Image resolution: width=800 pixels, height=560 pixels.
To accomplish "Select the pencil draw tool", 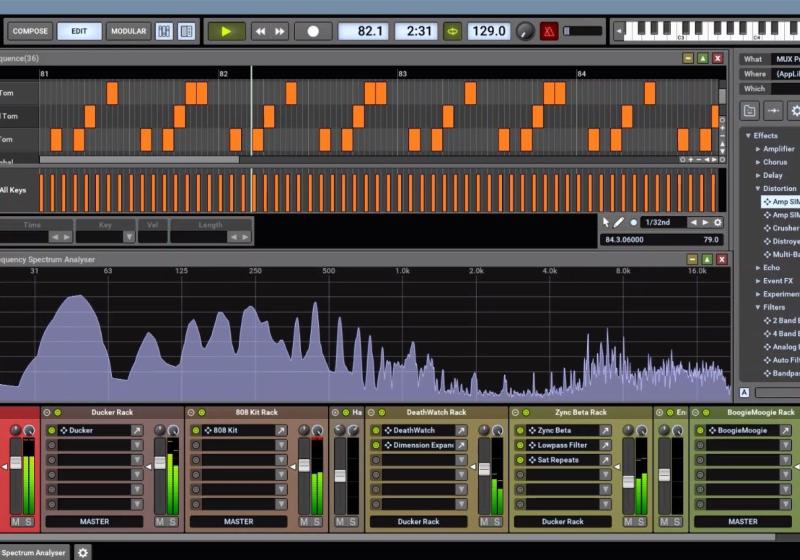I will (x=619, y=222).
